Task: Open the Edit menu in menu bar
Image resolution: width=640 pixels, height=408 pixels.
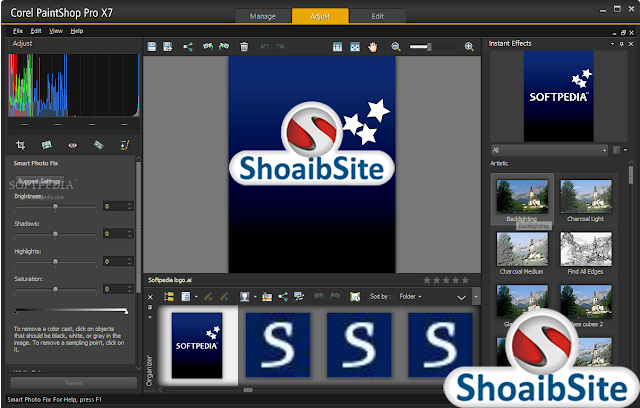Action: [x=36, y=31]
